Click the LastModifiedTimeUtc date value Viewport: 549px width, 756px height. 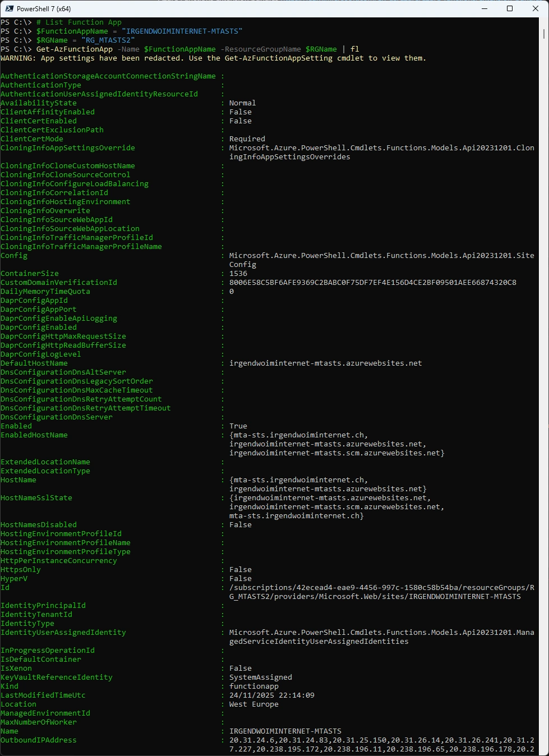[271, 695]
